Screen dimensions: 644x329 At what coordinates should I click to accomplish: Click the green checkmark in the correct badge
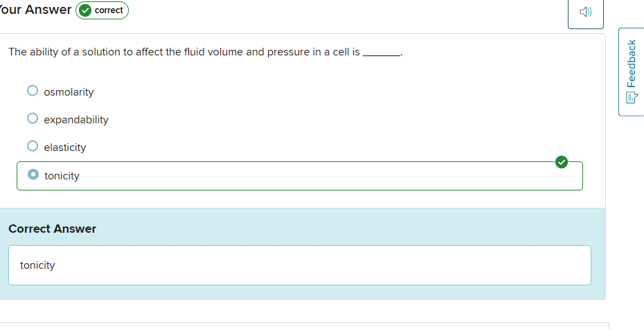(x=85, y=10)
